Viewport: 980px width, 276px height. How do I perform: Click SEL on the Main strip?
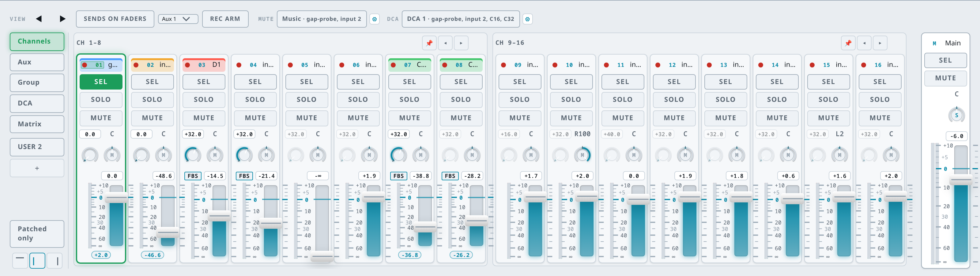point(945,60)
